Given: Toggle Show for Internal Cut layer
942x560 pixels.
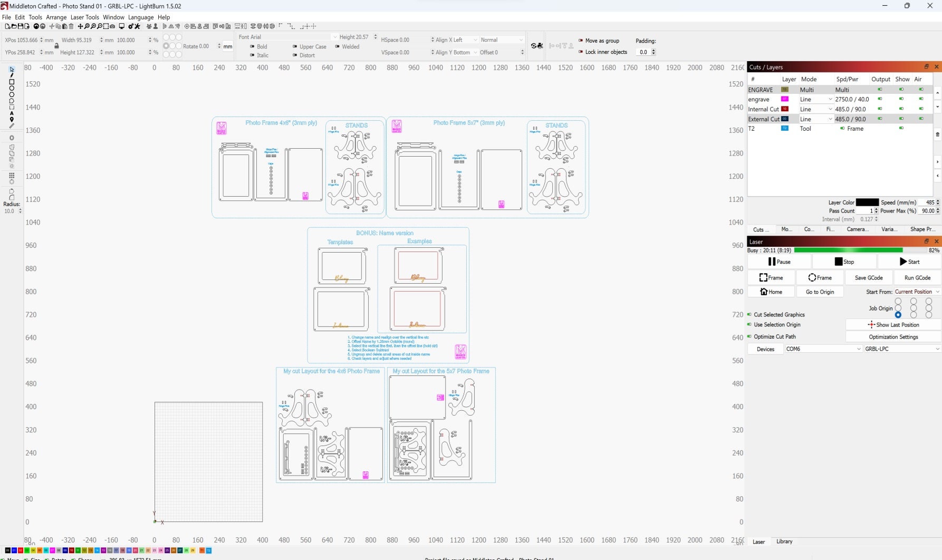Looking at the screenshot, I should (x=901, y=109).
